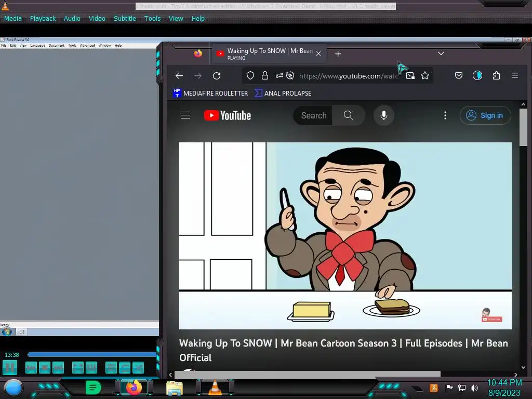Go back in Firefox
532x399 pixels.
(x=179, y=76)
